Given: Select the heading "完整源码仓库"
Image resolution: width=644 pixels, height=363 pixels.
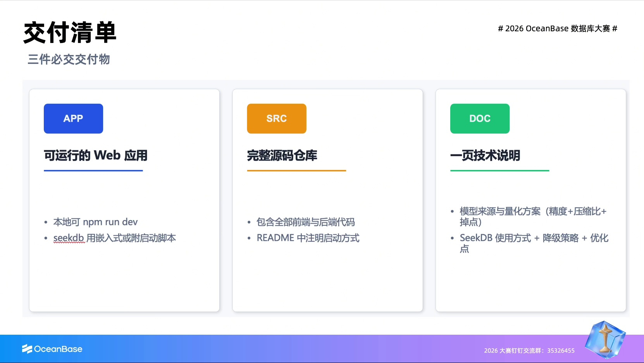Looking at the screenshot, I should (x=282, y=155).
